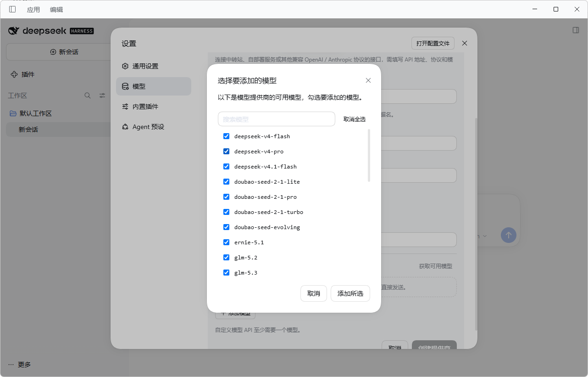
Task: Open 通用设置 settings tab
Action: (x=154, y=66)
